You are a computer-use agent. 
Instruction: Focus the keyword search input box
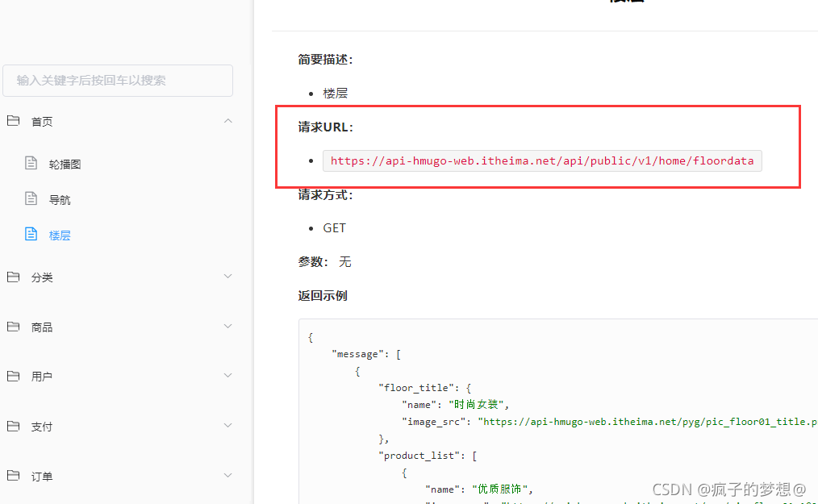(x=118, y=81)
